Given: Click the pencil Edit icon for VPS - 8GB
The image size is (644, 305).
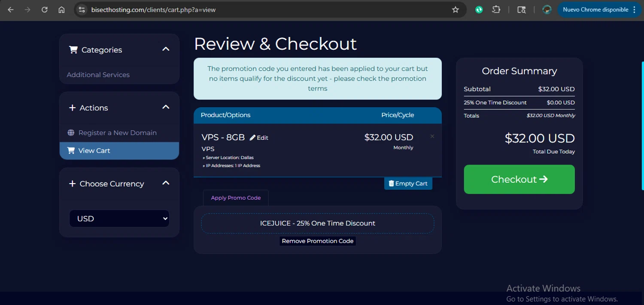Looking at the screenshot, I should 252,138.
